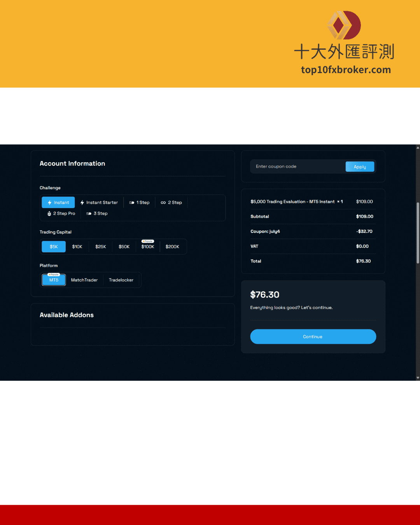Choose the Instant Starter challenge
The width and height of the screenshot is (420, 525).
(x=99, y=203)
